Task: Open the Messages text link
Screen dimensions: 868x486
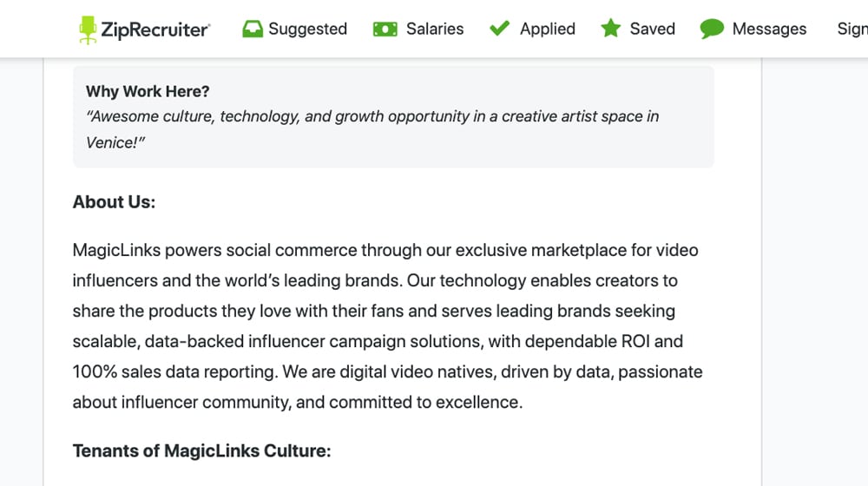Action: pos(769,29)
